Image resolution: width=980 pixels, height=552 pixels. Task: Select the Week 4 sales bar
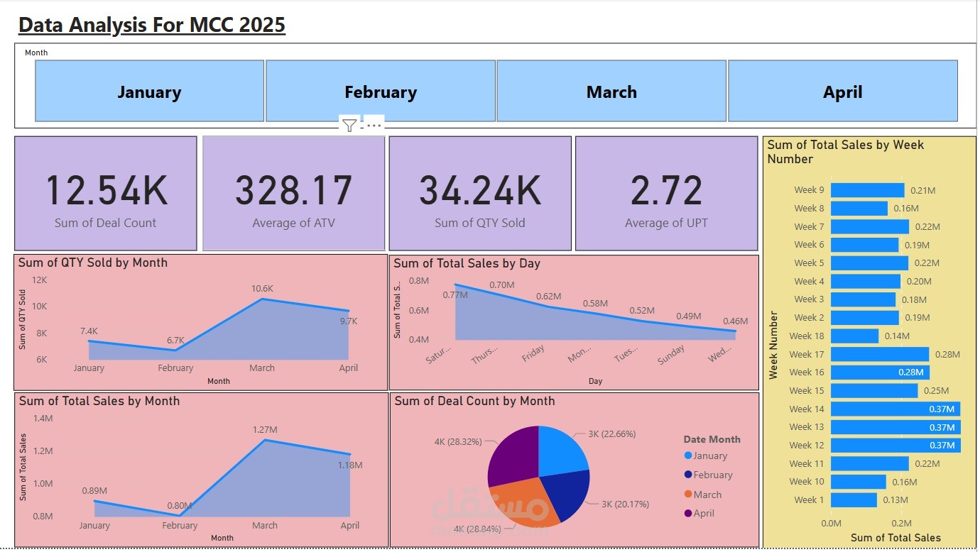coord(866,281)
